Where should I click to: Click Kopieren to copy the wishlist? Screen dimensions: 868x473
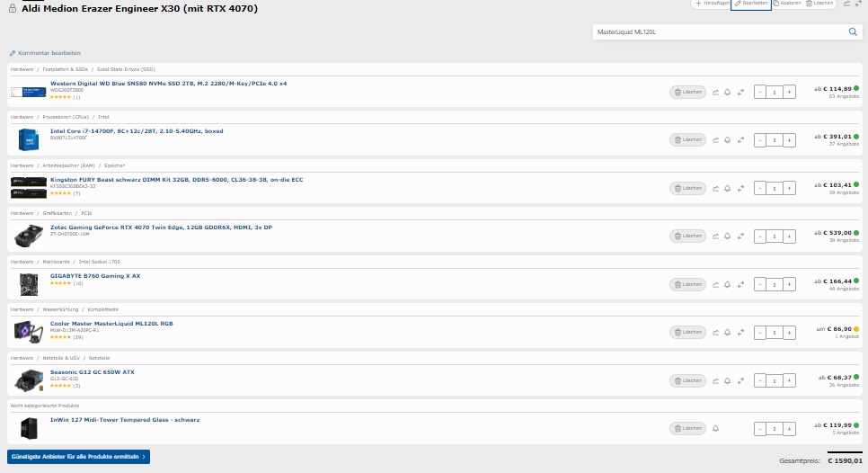(x=787, y=4)
